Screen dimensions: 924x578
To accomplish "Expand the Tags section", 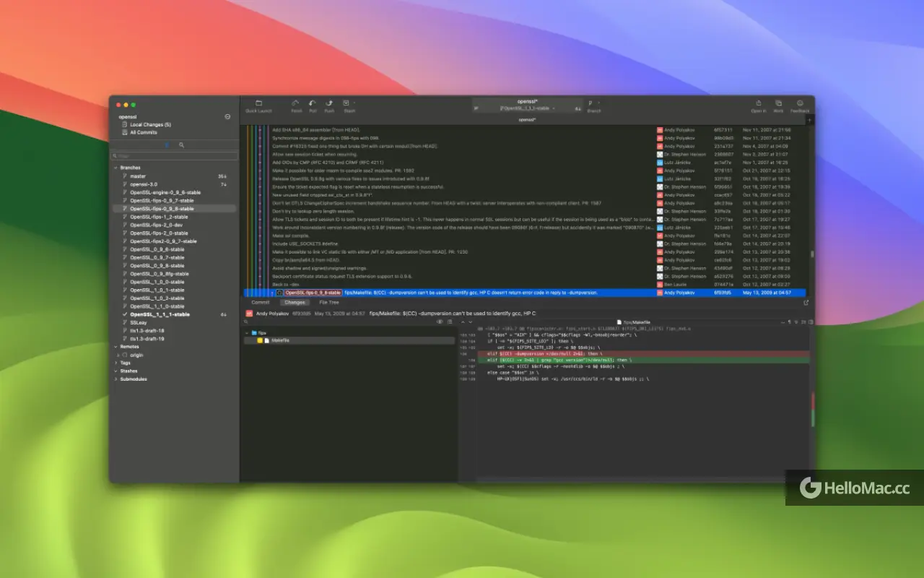I will 115,363.
